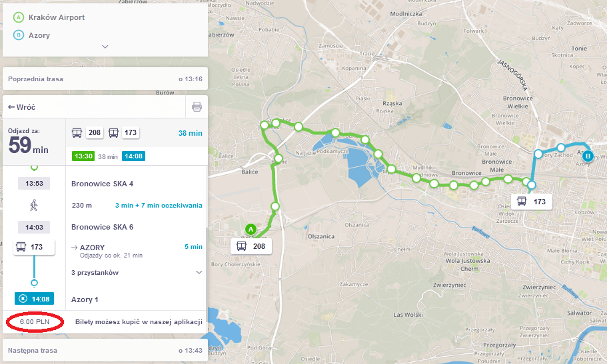Image resolution: width=607 pixels, height=364 pixels.
Task: Open Poprzednia trasa at 13:16
Action: click(x=105, y=79)
